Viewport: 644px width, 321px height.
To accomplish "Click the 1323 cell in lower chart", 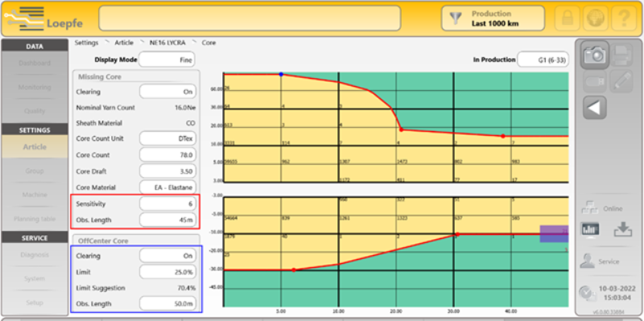I will [x=402, y=218].
